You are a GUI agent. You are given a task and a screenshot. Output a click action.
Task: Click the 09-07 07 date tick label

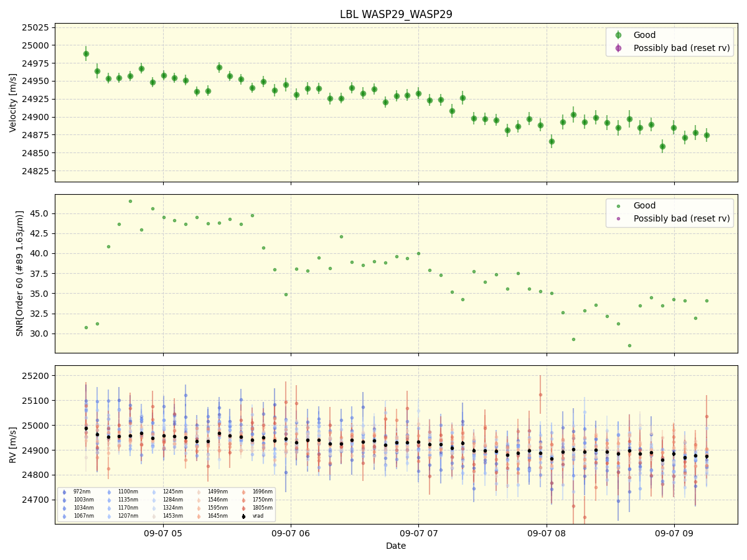pos(418,533)
